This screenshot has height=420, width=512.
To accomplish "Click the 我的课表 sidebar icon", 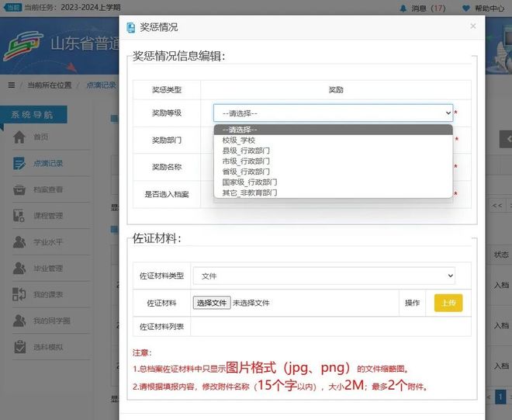I will pyautogui.click(x=19, y=294).
